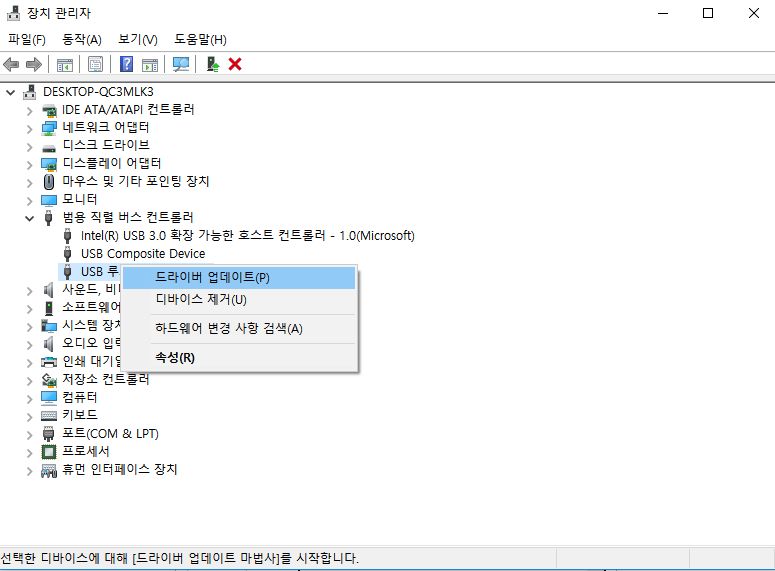The height and width of the screenshot is (571, 775).
Task: Click the 디스크 드라이브 icon
Action: point(49,147)
